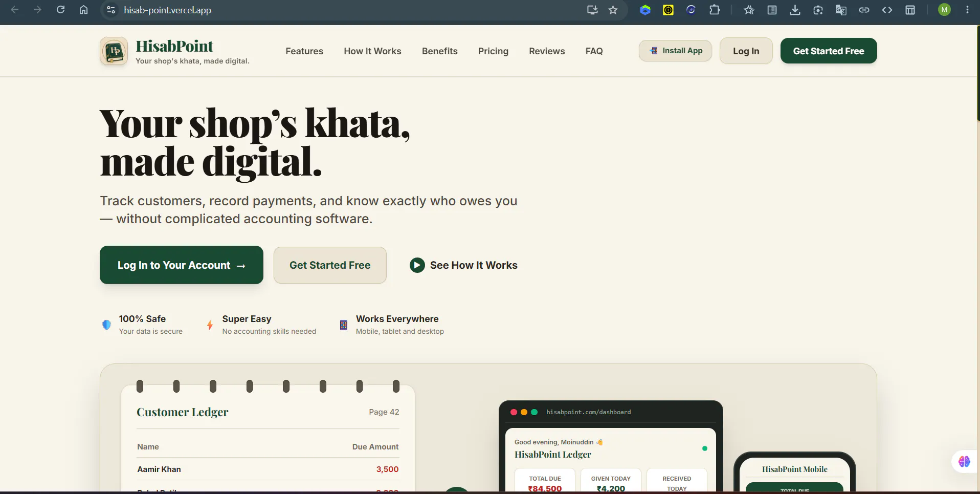Click the Customer Ledger heading
This screenshot has width=980, height=494.
pos(183,412)
